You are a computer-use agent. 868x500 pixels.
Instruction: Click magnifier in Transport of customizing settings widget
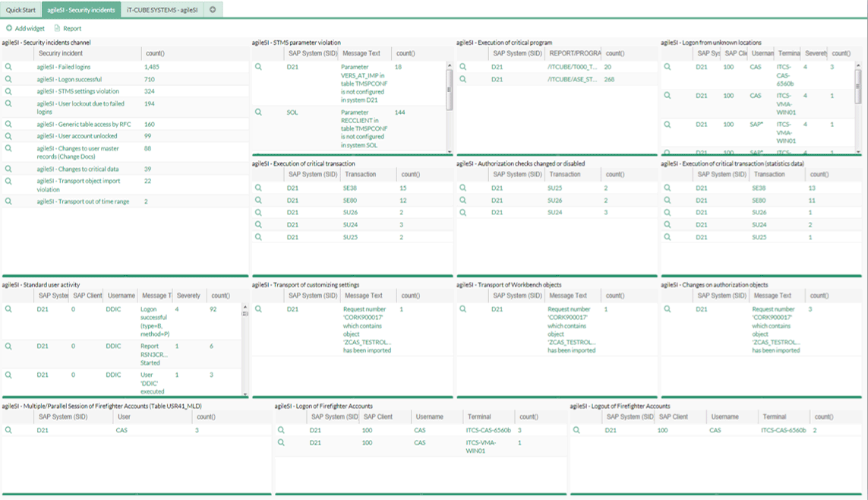tap(258, 309)
